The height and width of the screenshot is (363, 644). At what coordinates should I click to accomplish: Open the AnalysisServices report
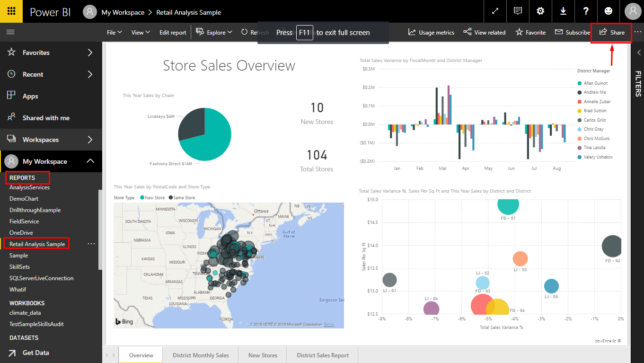(x=29, y=187)
